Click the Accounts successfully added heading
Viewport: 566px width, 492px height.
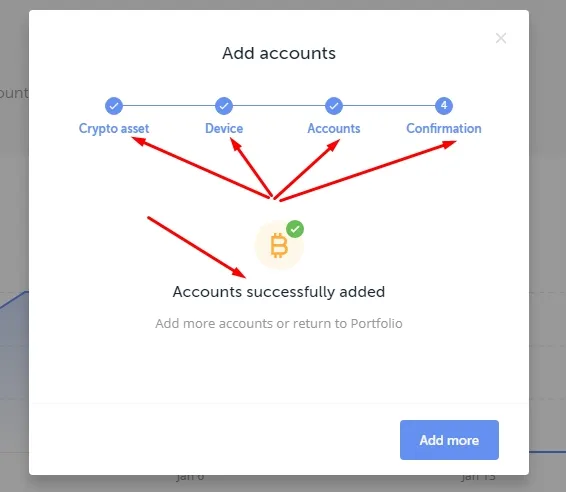pyautogui.click(x=279, y=292)
